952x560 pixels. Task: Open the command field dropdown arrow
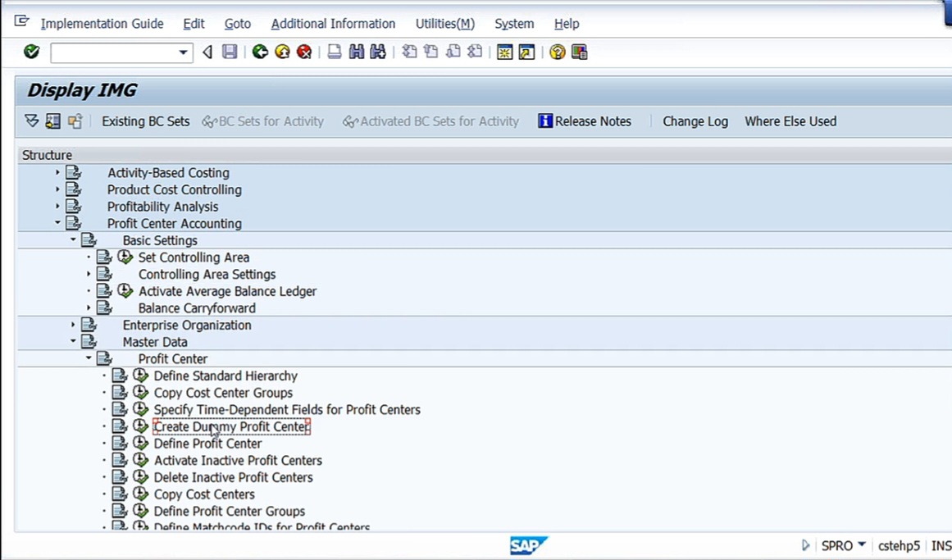point(183,52)
